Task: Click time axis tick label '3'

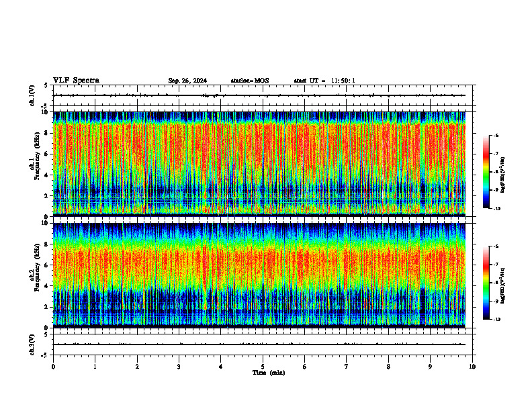Action: [x=179, y=367]
